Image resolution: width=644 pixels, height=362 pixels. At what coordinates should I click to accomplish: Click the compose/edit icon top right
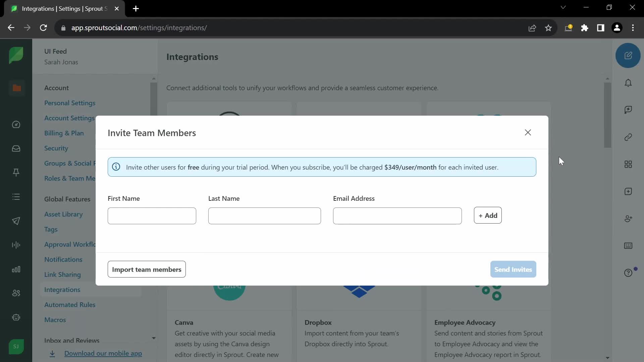pyautogui.click(x=629, y=55)
